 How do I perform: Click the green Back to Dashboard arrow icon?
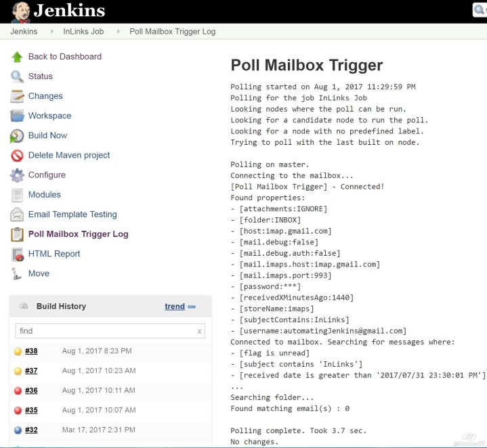click(17, 57)
